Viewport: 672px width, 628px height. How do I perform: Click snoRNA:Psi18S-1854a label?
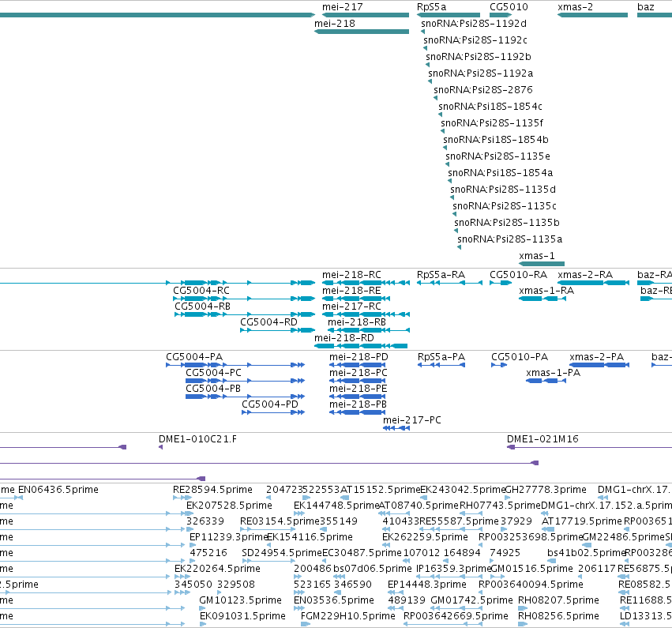coord(500,173)
